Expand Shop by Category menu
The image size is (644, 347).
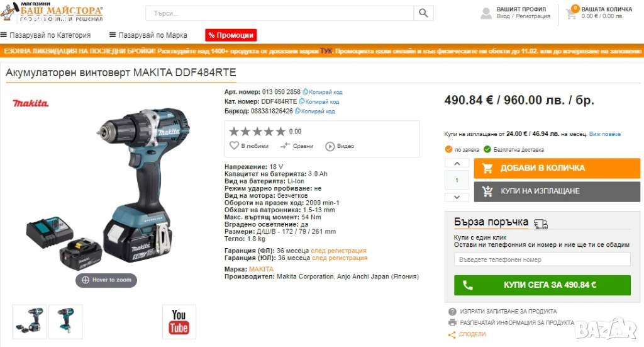pyautogui.click(x=45, y=35)
